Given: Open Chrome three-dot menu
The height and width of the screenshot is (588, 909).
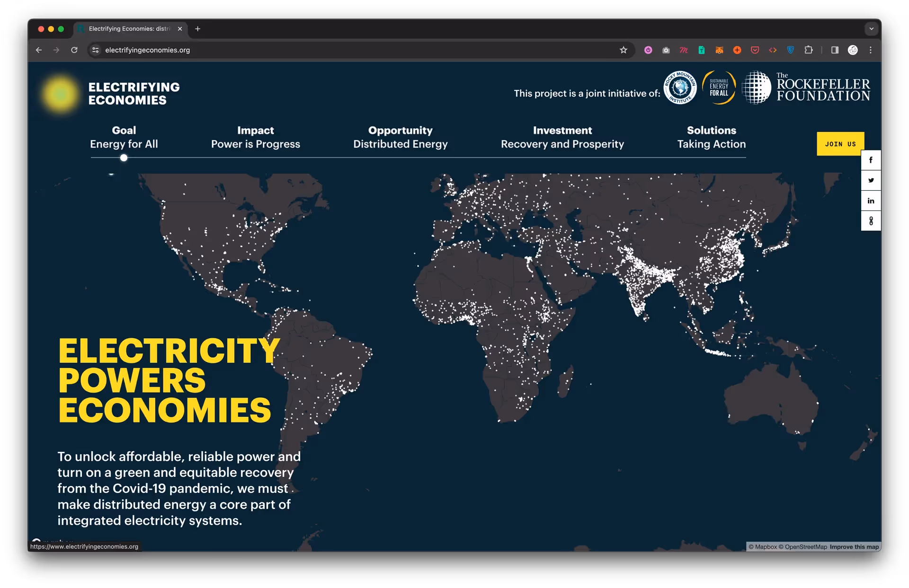Looking at the screenshot, I should (870, 50).
